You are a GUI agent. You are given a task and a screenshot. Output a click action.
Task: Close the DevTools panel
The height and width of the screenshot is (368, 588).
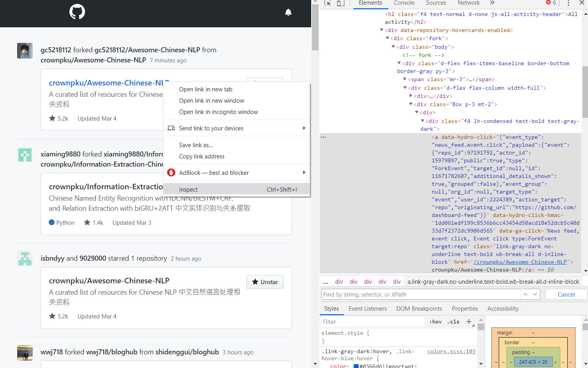pos(582,3)
